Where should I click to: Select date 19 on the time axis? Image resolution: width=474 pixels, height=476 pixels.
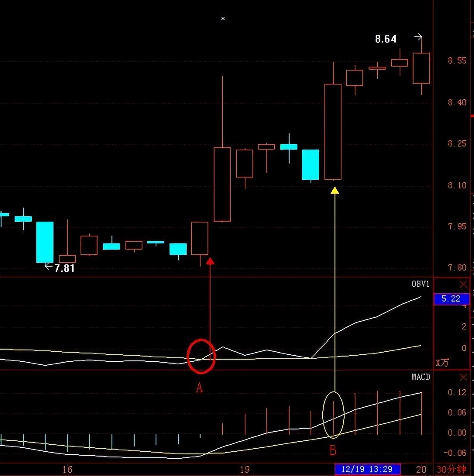pyautogui.click(x=244, y=469)
